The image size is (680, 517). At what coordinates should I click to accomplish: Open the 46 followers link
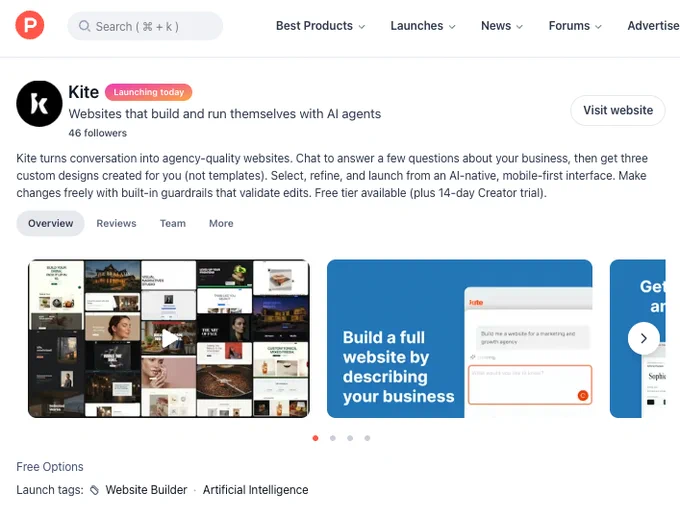(x=98, y=133)
